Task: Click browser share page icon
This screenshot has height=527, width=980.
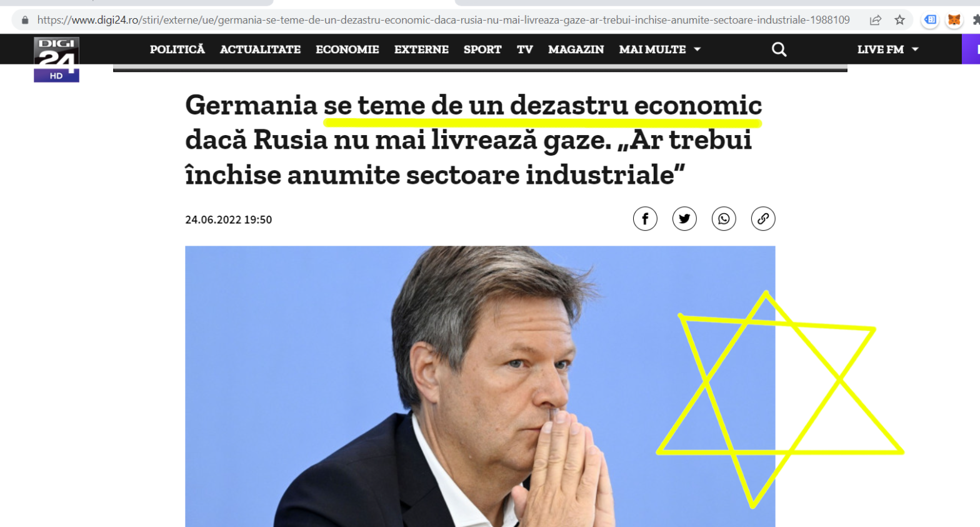Action: [x=876, y=20]
